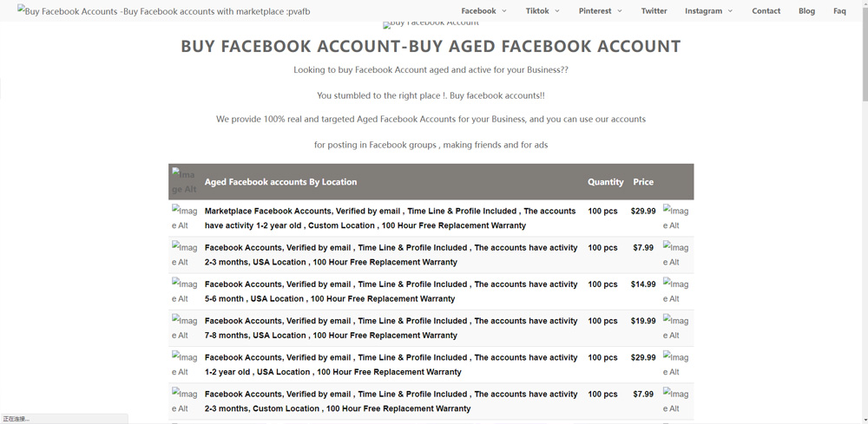This screenshot has width=868, height=424.
Task: Open the Contact page from the navigation
Action: (x=766, y=11)
